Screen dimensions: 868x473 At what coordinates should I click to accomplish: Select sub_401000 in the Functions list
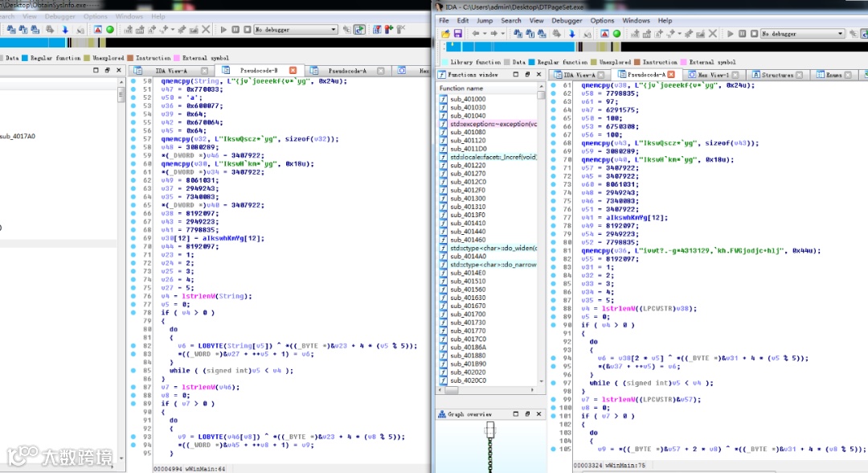[468, 99]
